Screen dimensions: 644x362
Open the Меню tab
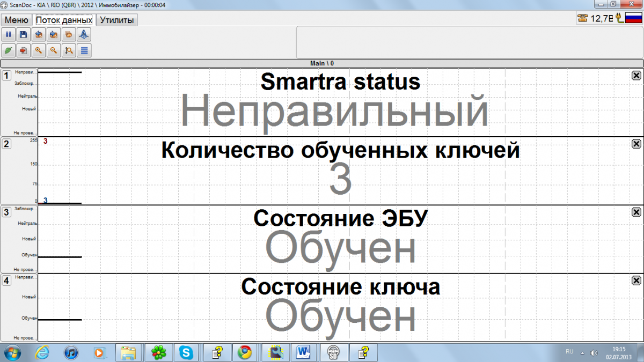coord(16,20)
